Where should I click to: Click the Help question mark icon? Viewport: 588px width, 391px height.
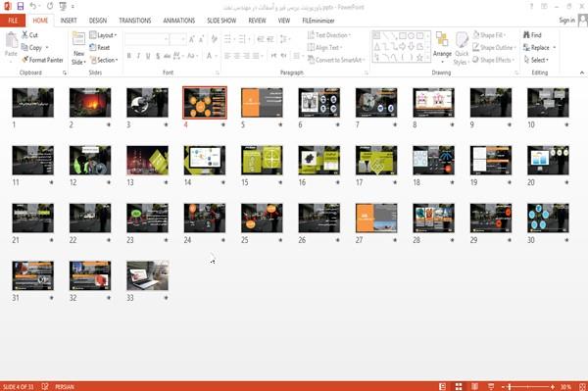tap(531, 6)
